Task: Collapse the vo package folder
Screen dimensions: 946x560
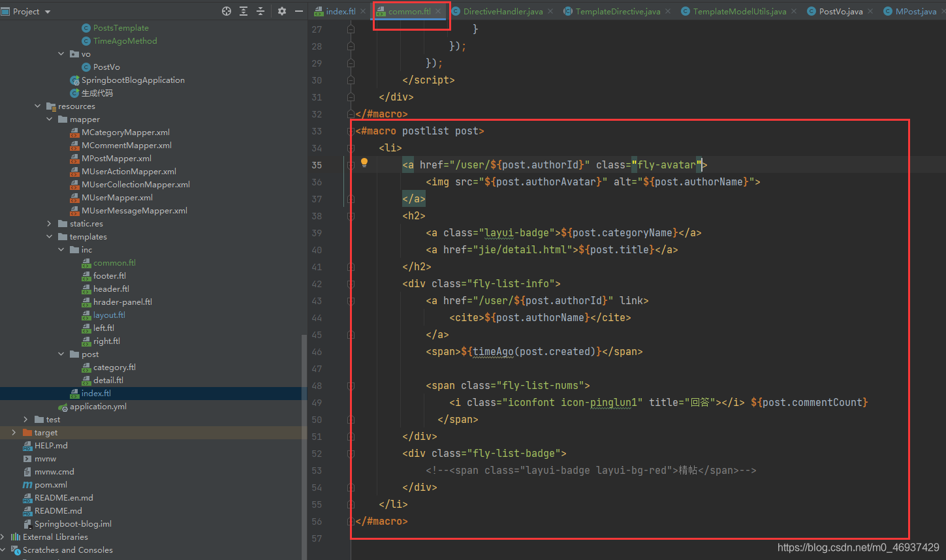Action: pos(61,54)
